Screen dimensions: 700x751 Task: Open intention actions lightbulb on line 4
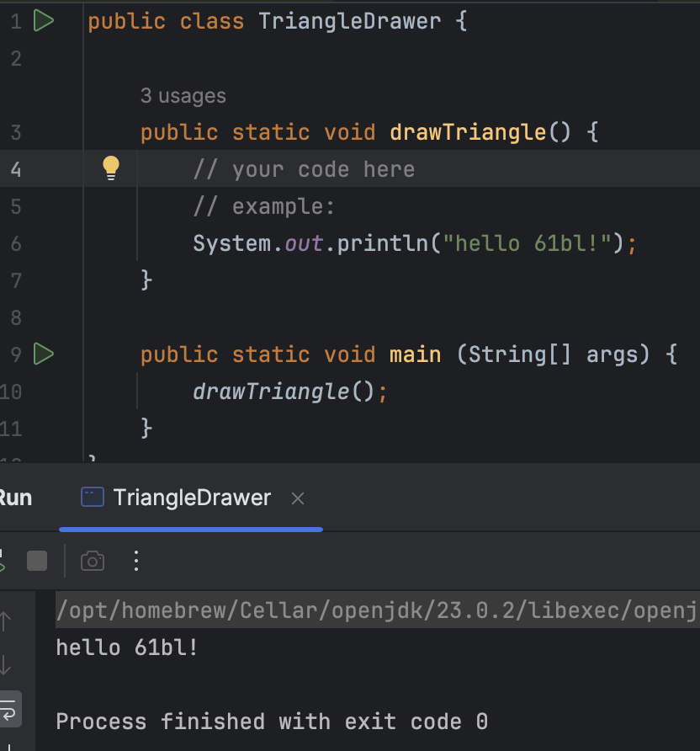tap(111, 168)
